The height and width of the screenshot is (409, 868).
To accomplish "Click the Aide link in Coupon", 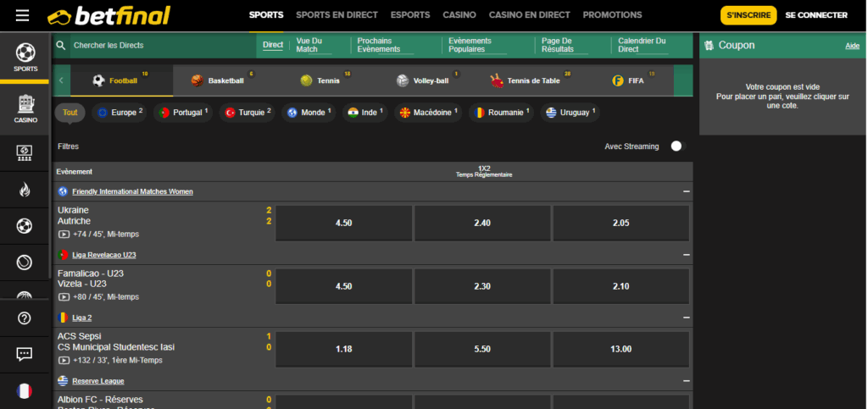I will pos(852,46).
